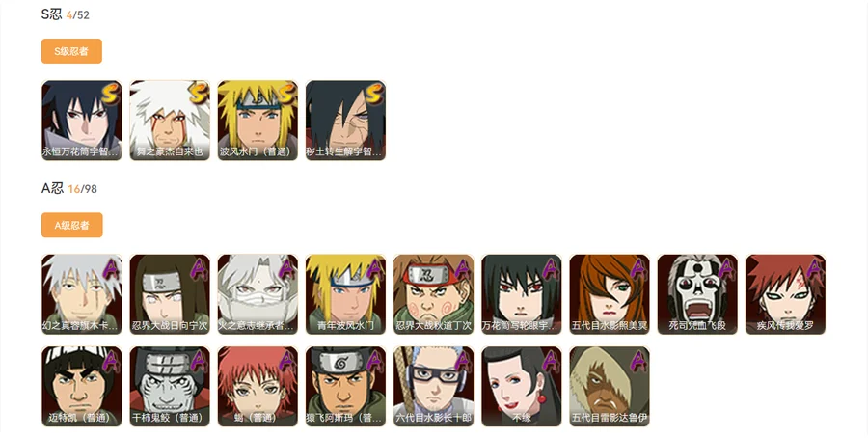Choose the 疾风传我爱罗 portrait

(786, 294)
